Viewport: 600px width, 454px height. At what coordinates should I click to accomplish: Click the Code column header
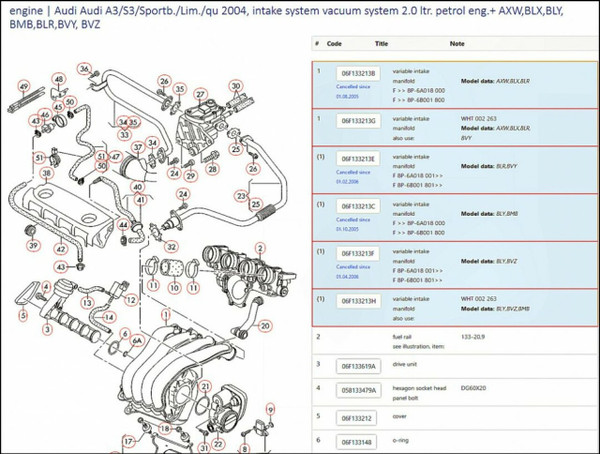coord(335,45)
